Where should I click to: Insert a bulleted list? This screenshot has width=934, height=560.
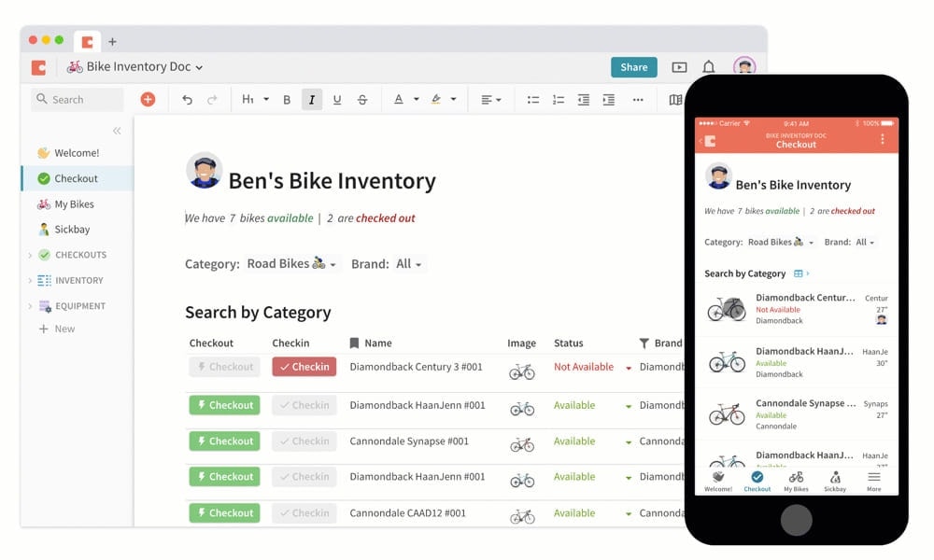[533, 99]
